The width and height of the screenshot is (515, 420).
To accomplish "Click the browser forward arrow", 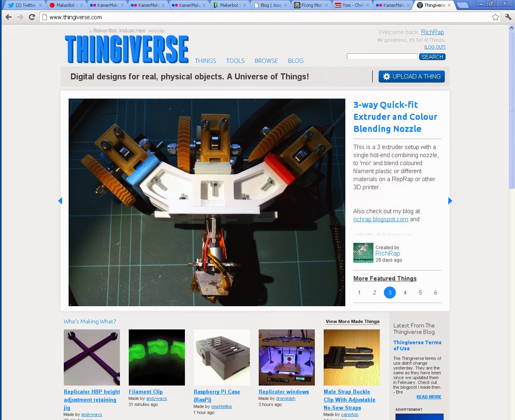I will pos(20,17).
